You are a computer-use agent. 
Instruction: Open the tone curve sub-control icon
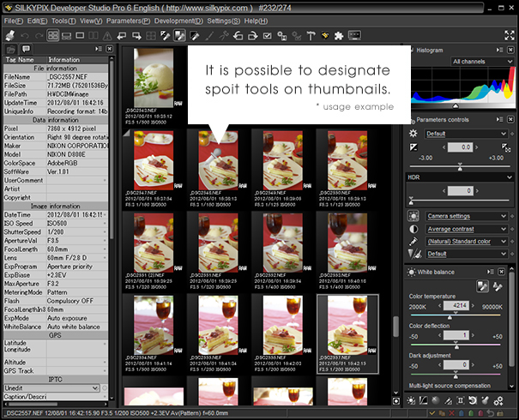click(x=423, y=401)
